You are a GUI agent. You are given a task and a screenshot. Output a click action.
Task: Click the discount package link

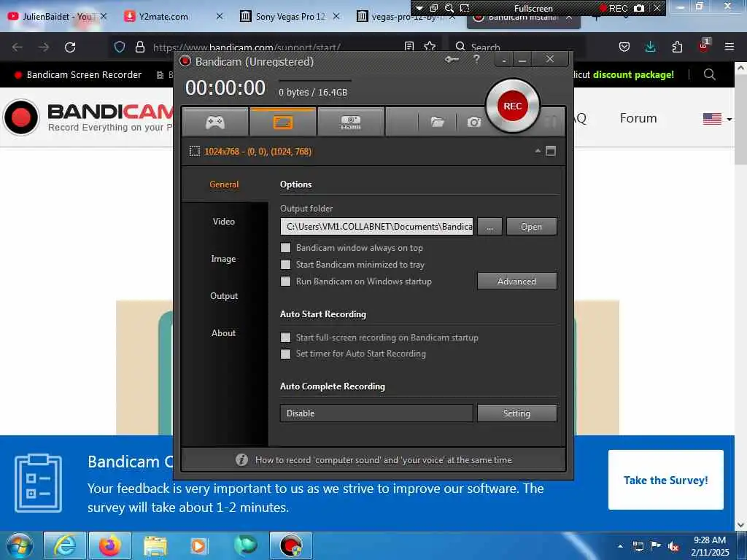click(x=633, y=75)
